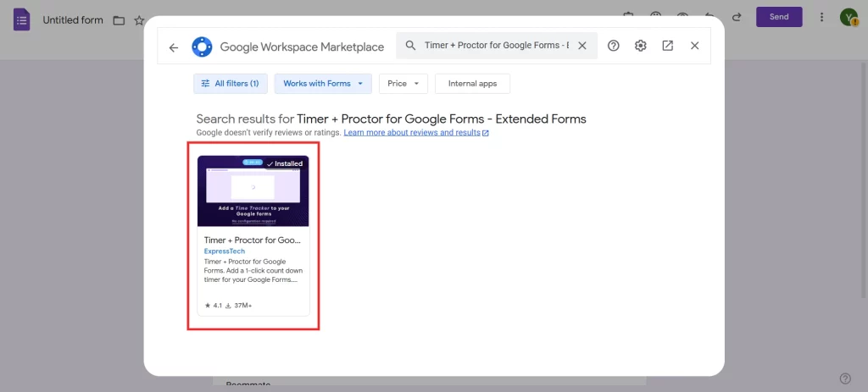Star the Untitled form

click(x=139, y=19)
